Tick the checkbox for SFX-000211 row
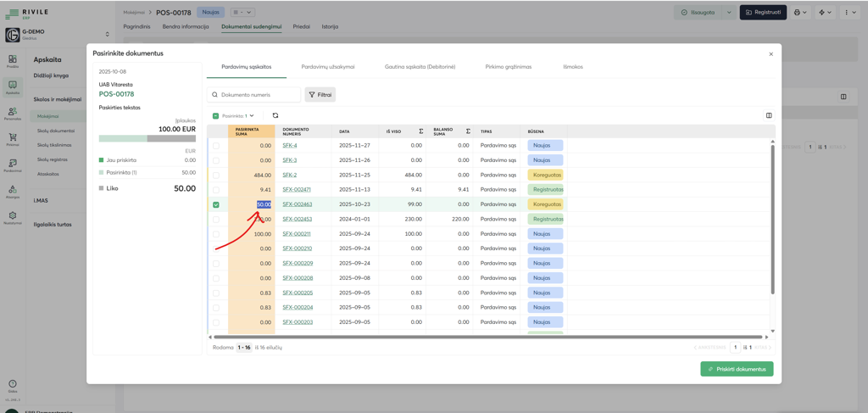The image size is (868, 413). 216,234
